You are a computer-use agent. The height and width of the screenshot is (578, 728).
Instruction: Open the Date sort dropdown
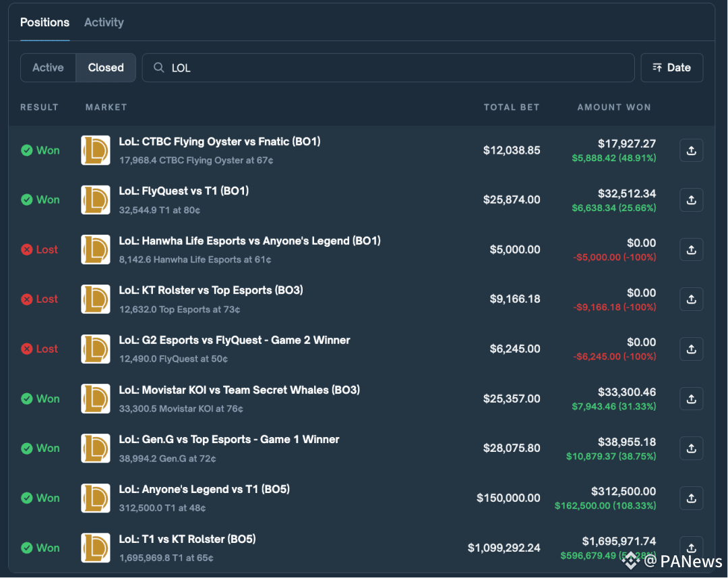coord(671,68)
